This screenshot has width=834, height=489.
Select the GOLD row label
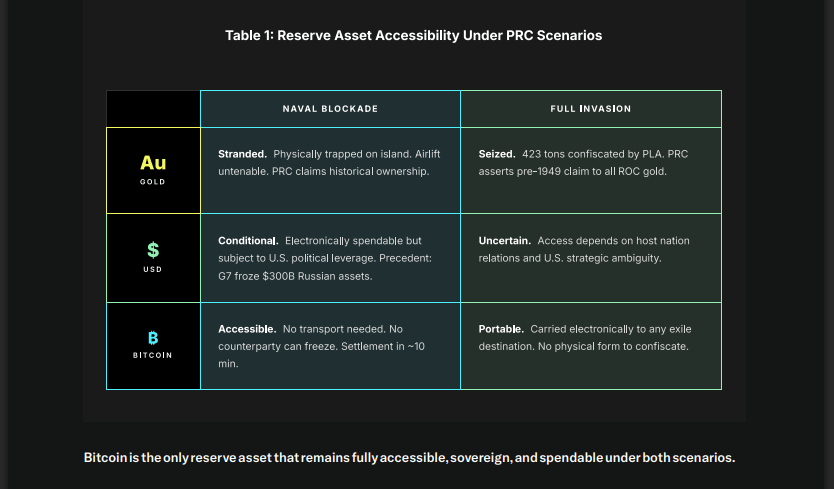point(153,182)
